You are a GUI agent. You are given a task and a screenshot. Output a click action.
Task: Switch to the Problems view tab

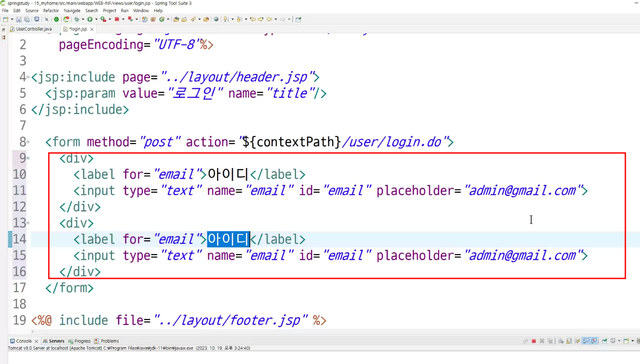click(107, 341)
